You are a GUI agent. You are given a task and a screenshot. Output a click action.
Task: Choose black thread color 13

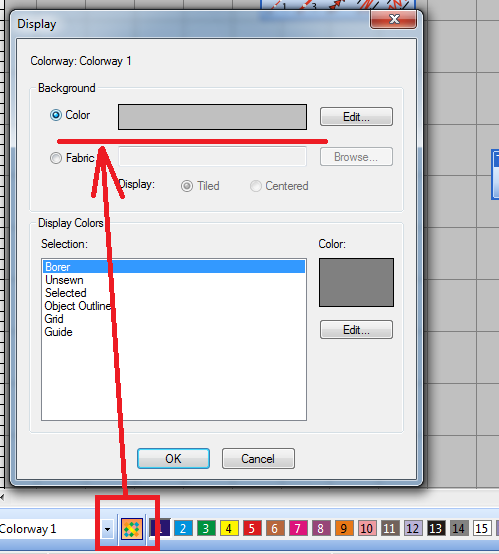(x=436, y=529)
